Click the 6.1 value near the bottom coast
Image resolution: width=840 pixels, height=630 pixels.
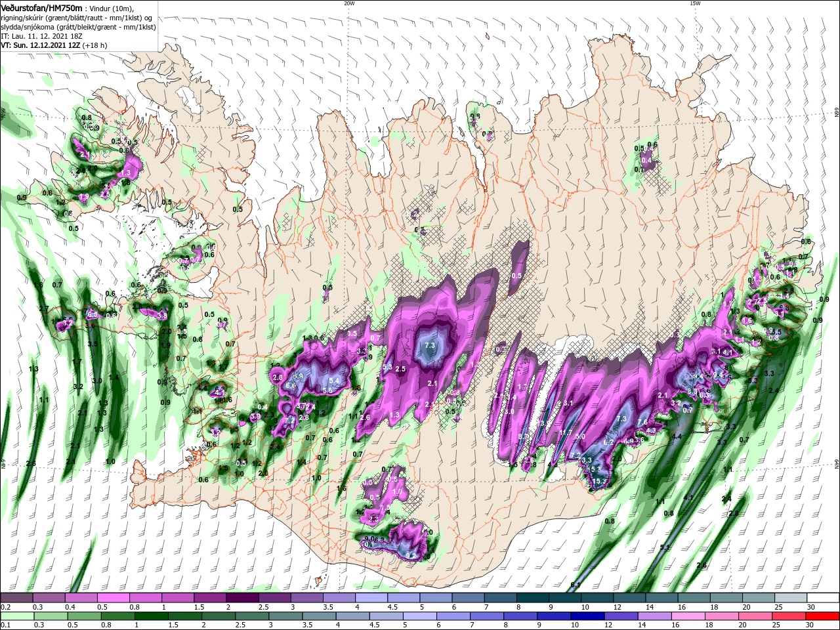click(x=576, y=585)
